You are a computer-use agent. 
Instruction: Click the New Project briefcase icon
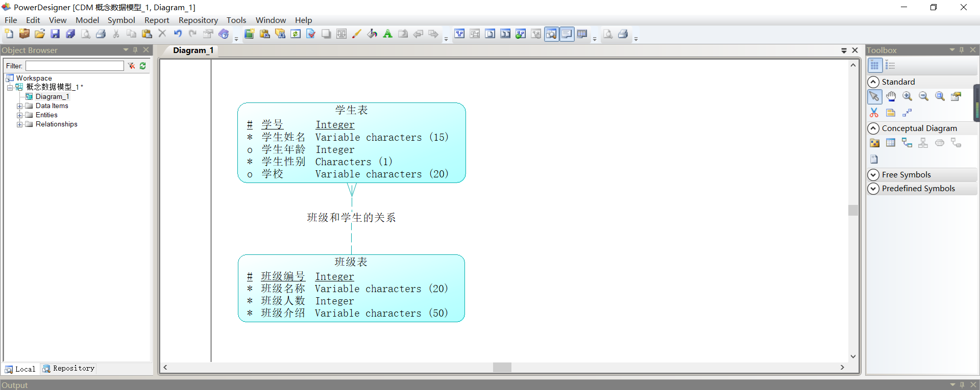pyautogui.click(x=24, y=34)
